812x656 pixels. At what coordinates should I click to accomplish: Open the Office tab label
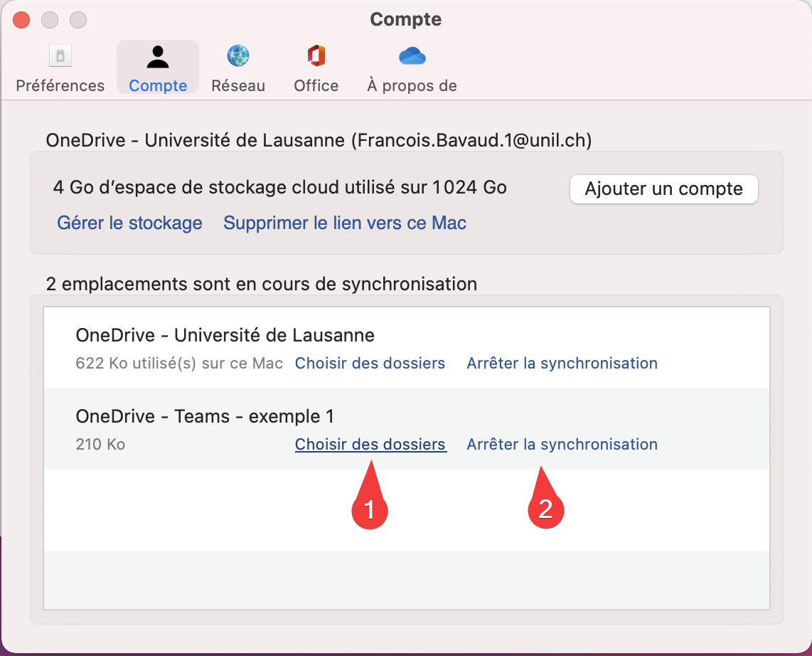(316, 86)
